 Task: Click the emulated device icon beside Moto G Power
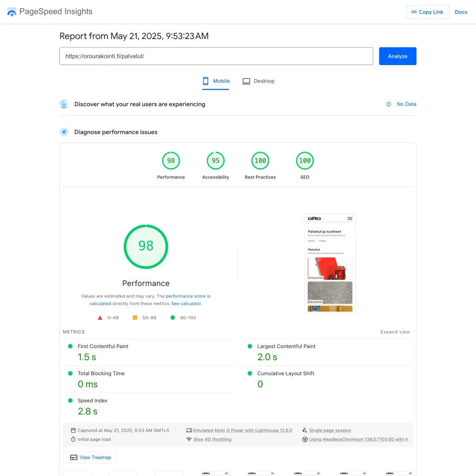click(189, 430)
